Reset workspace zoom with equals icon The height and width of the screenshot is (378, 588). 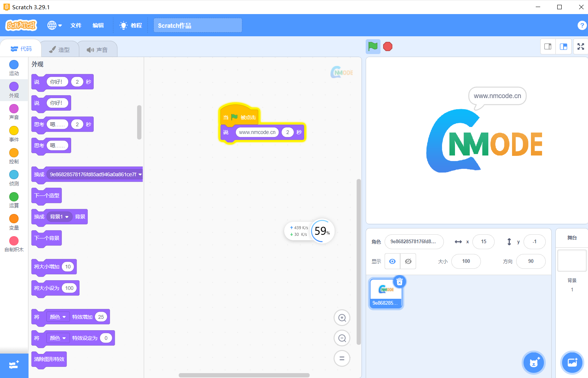click(342, 358)
